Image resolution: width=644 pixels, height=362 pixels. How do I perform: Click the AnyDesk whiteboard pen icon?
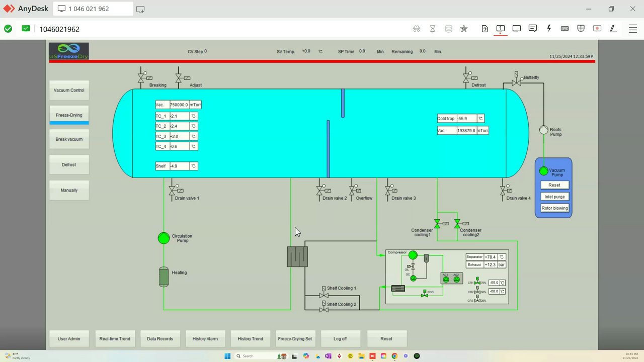[613, 29]
